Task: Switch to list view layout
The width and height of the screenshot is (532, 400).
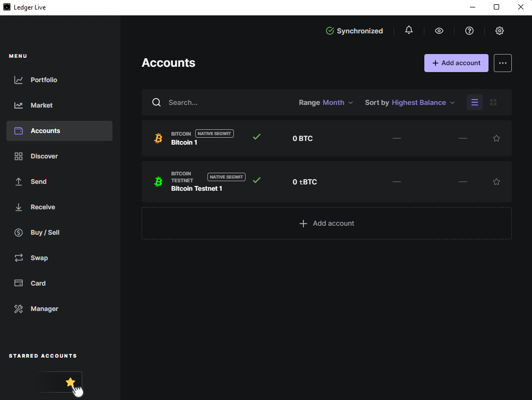Action: (475, 102)
